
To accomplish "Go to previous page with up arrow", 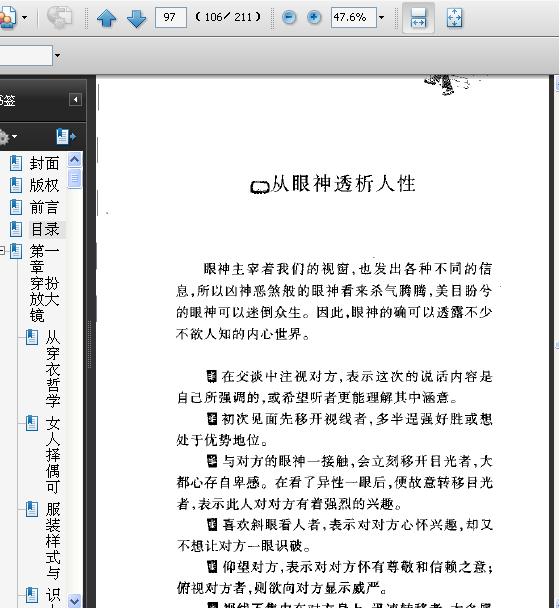I will coord(107,18).
